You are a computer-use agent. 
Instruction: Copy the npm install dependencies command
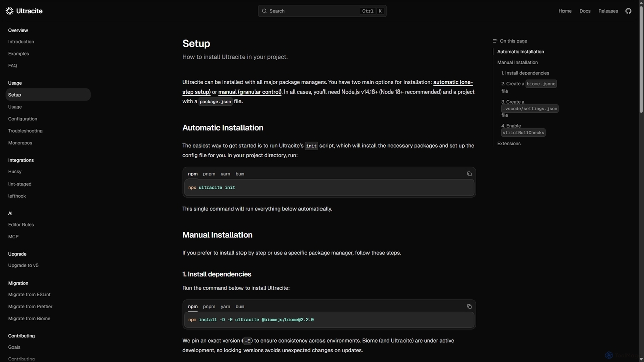(x=469, y=306)
